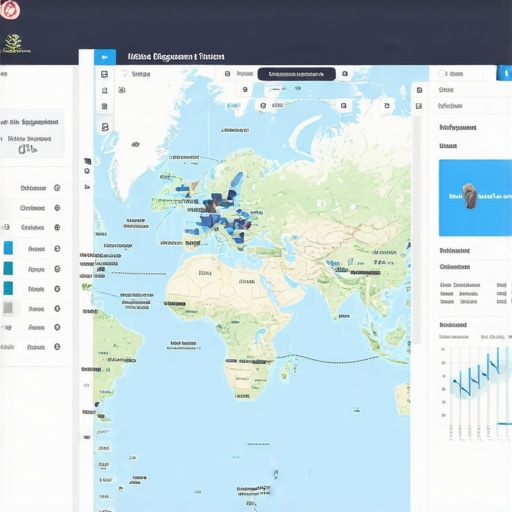Click the vertical scrollbar beside the map
512x512 pixels.
[417, 230]
